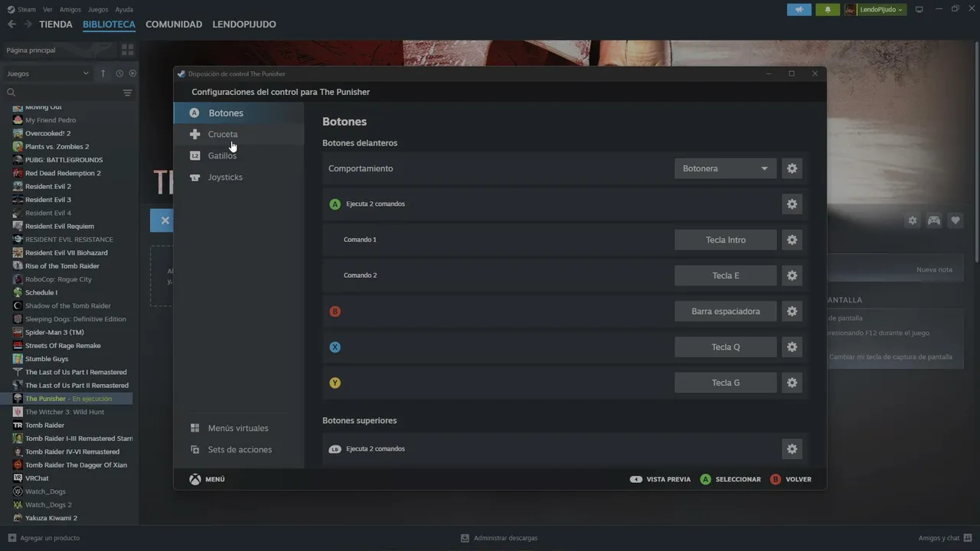Open the library filter options icon

pyautogui.click(x=127, y=93)
